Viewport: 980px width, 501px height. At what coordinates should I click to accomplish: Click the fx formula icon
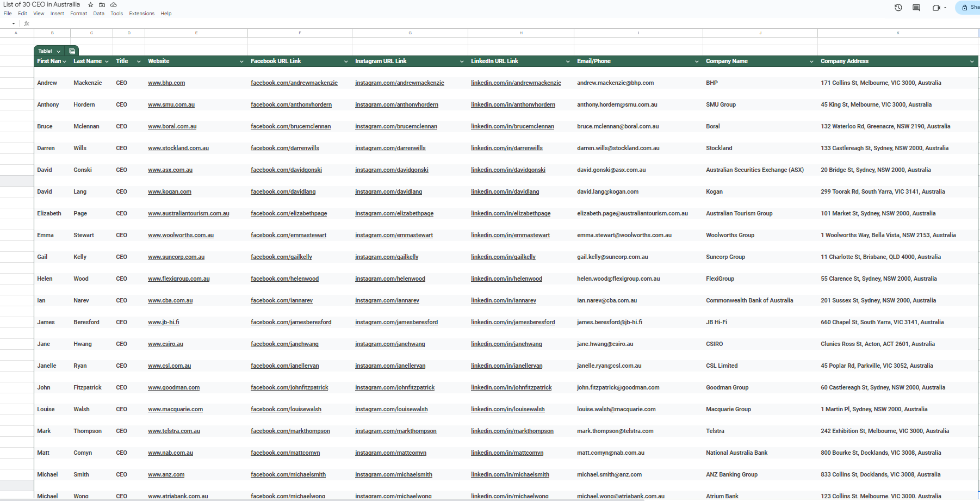coord(26,23)
